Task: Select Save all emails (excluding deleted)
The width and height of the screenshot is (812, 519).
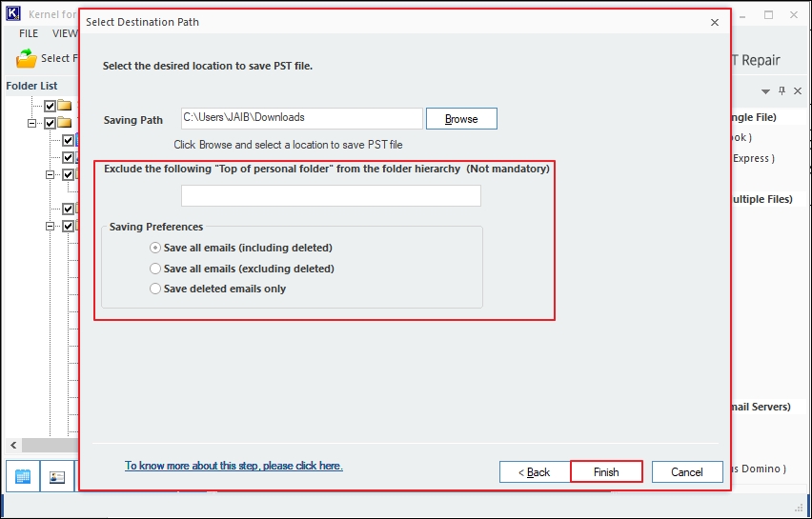Action: click(242, 269)
